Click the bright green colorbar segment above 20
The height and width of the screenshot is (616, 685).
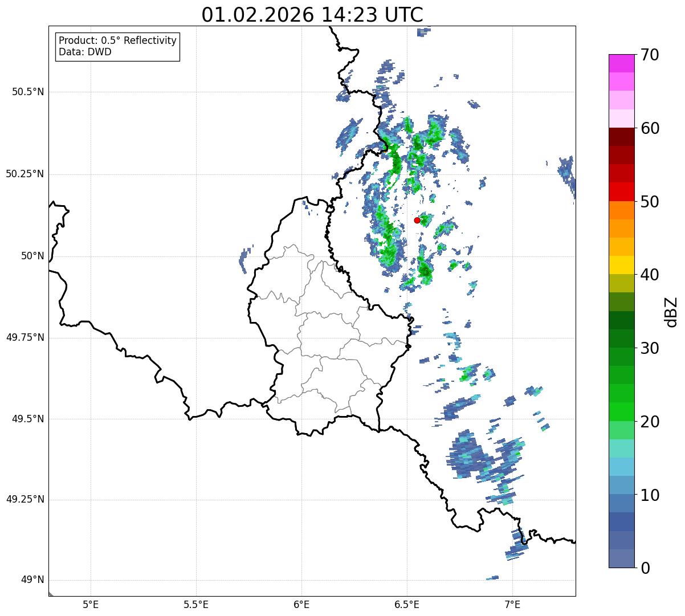pyautogui.click(x=622, y=411)
